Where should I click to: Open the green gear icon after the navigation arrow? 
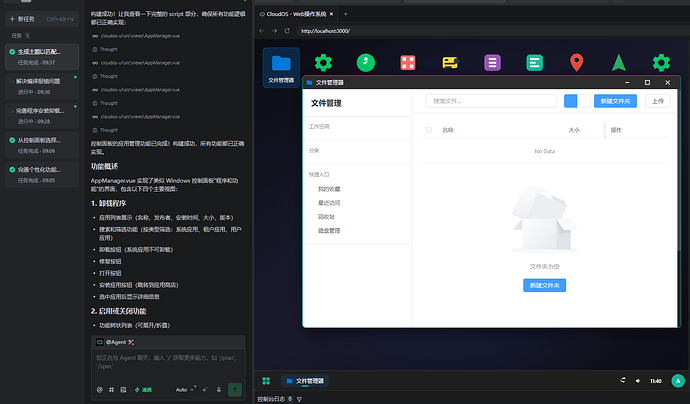661,63
